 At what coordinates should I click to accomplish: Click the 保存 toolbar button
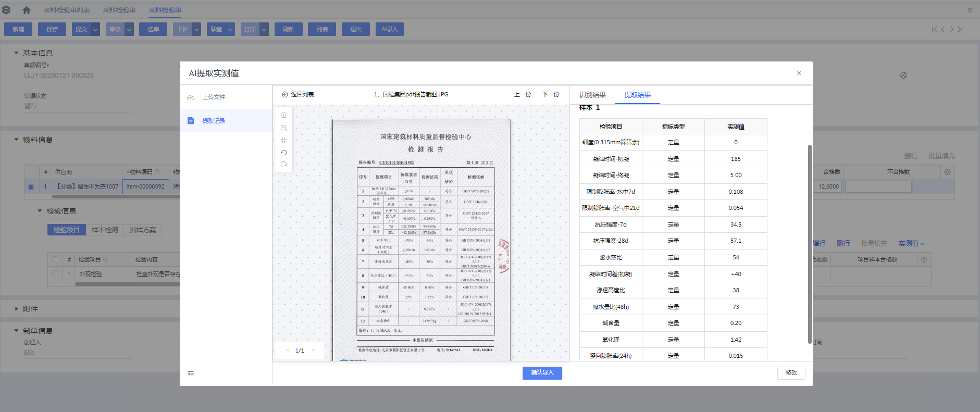click(52, 29)
